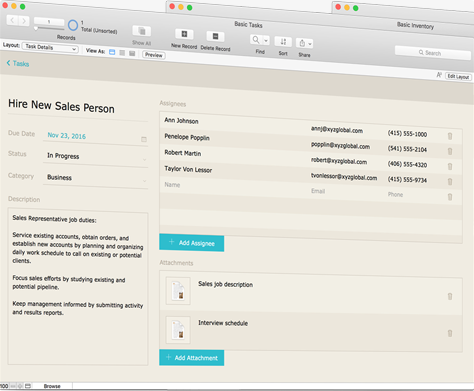Click zoom in icon in status bar
This screenshot has width=474, height=391.
pos(20,386)
